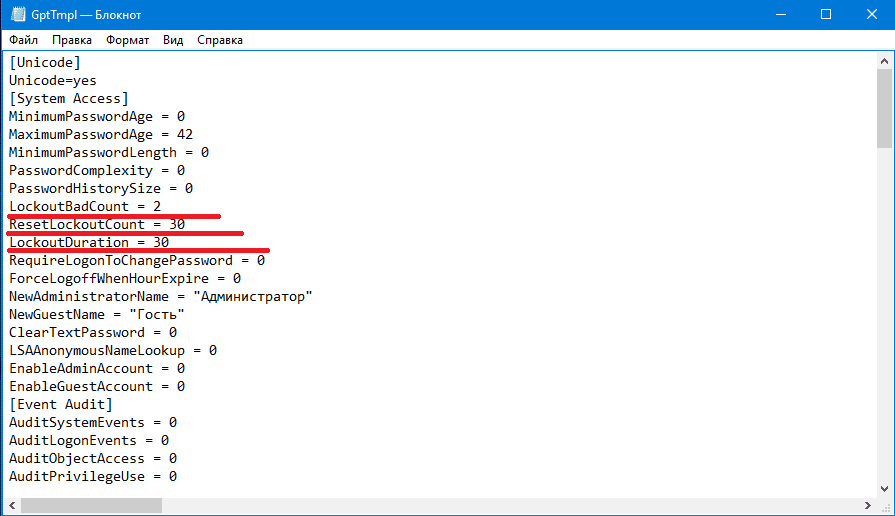This screenshot has height=516, width=895.
Task: Click the vertical scrollbar down arrow
Action: tap(884, 488)
